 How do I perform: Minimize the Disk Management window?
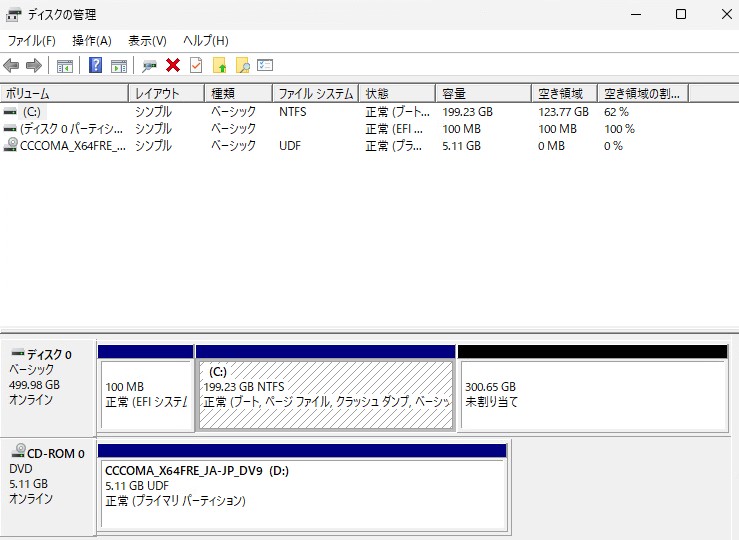636,15
